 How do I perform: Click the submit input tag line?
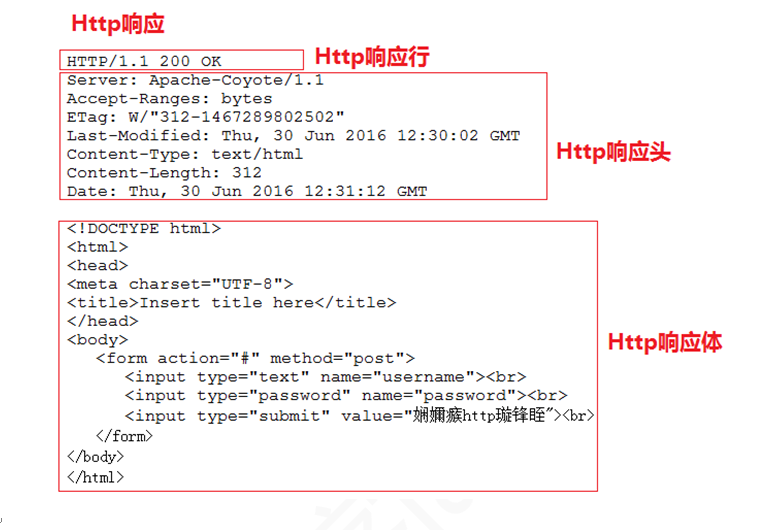[x=359, y=416]
